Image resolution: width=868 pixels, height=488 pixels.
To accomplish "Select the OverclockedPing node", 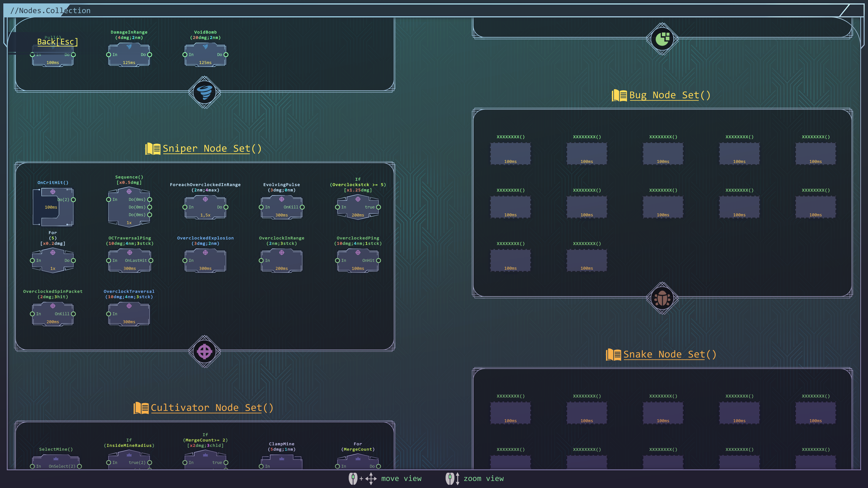I will tap(358, 260).
